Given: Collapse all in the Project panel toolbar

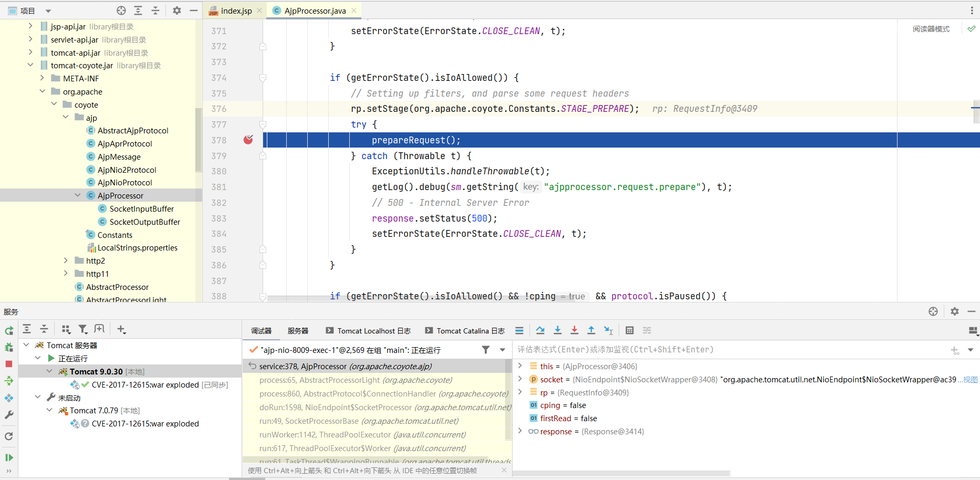Looking at the screenshot, I should tap(155, 11).
